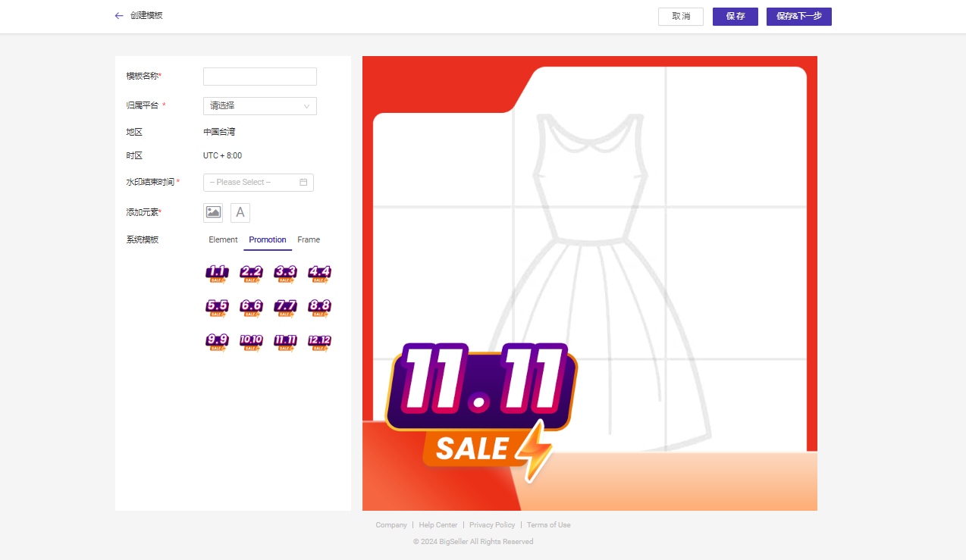The height and width of the screenshot is (560, 966).
Task: Open the Privacy Policy footer link
Action: click(492, 525)
